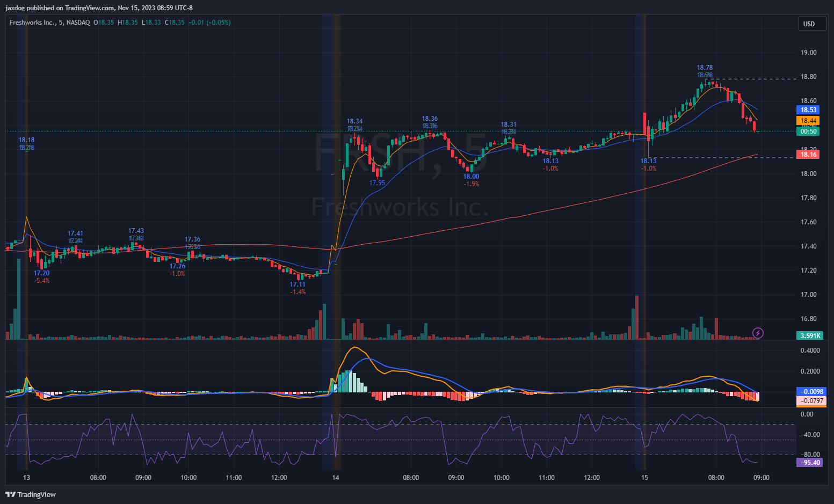Click the 18.34 swing high annotation
The width and height of the screenshot is (834, 504).
pos(354,121)
